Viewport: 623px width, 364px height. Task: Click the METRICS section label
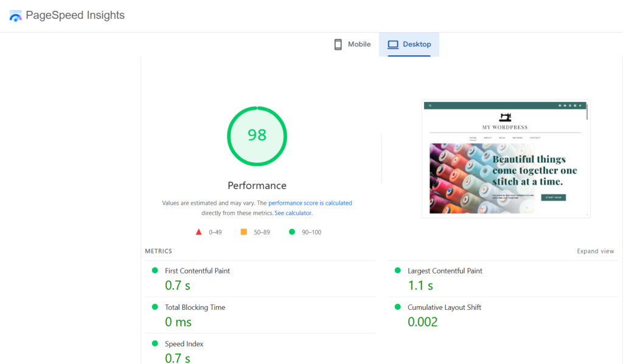[159, 251]
